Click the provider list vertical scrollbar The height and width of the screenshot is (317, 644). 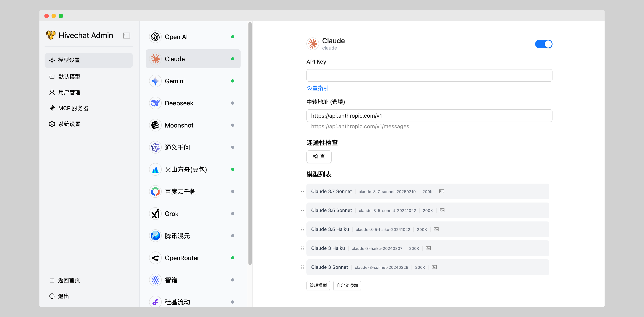tap(250, 143)
